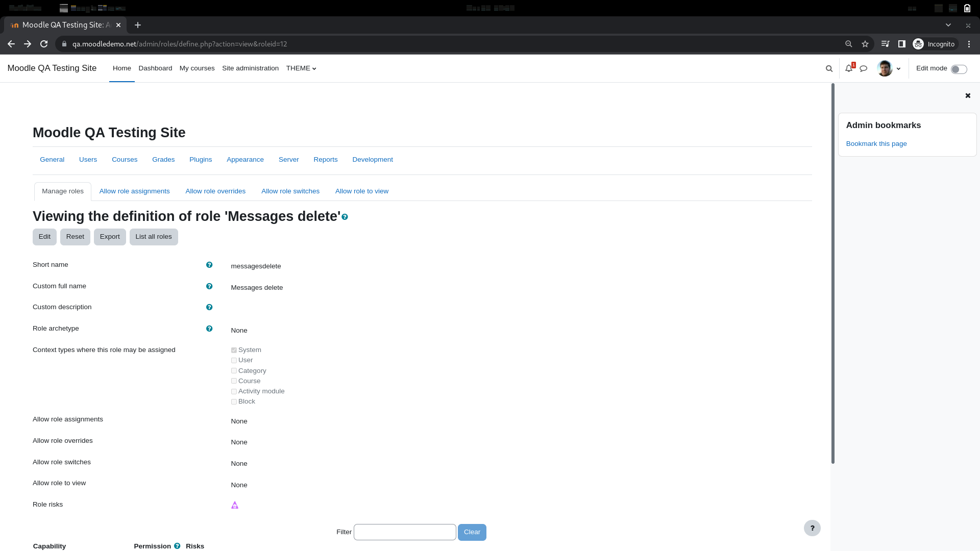Image resolution: width=980 pixels, height=551 pixels.
Task: Open Allow role assignments tab
Action: 135,191
